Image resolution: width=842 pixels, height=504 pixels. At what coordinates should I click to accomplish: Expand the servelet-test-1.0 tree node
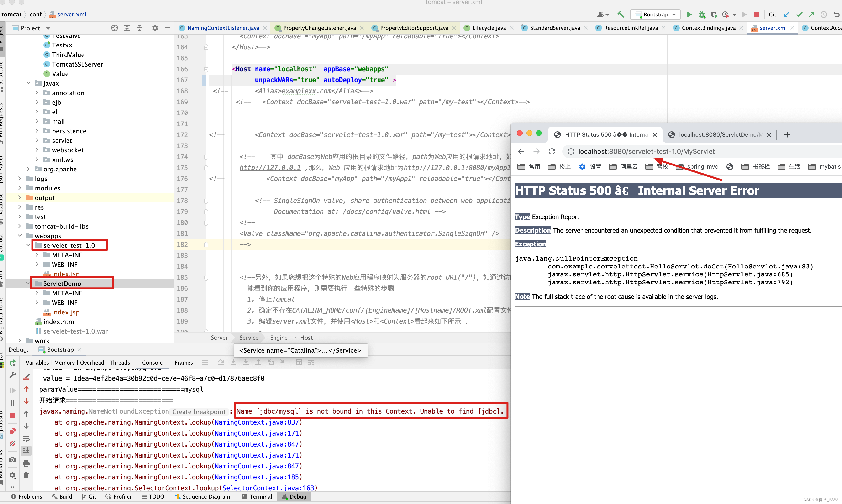[x=30, y=245]
